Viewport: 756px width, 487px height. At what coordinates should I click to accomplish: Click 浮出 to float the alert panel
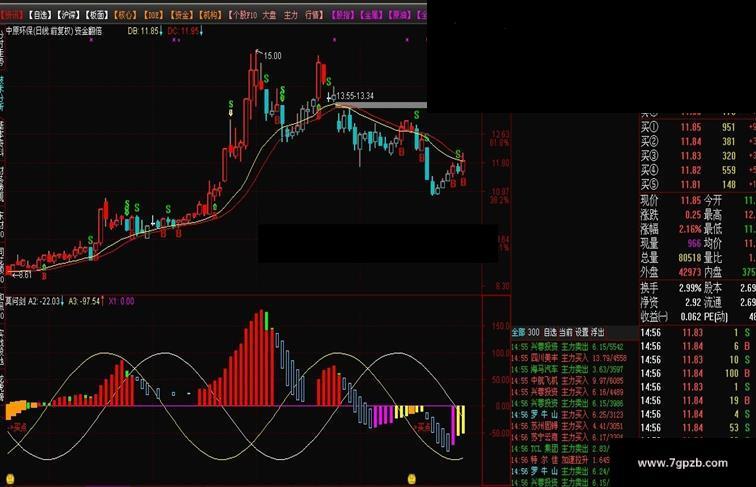click(598, 332)
